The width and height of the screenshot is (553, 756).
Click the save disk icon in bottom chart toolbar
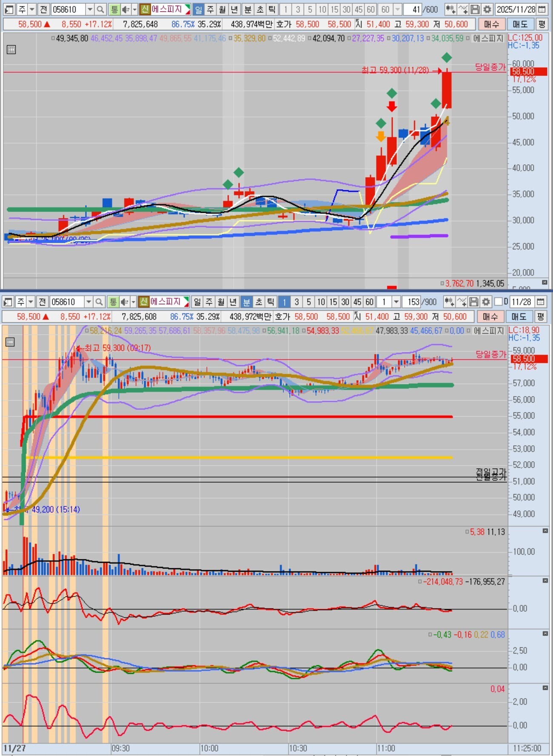474,302
